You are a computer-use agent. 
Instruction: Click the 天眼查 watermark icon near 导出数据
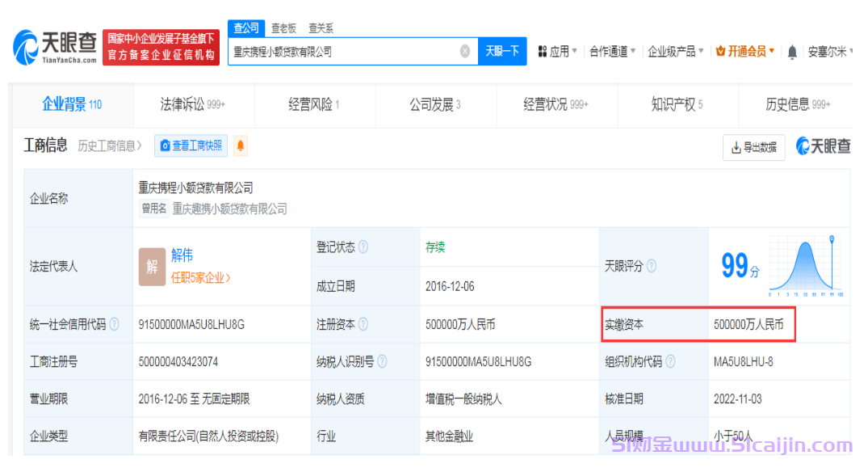click(x=803, y=147)
